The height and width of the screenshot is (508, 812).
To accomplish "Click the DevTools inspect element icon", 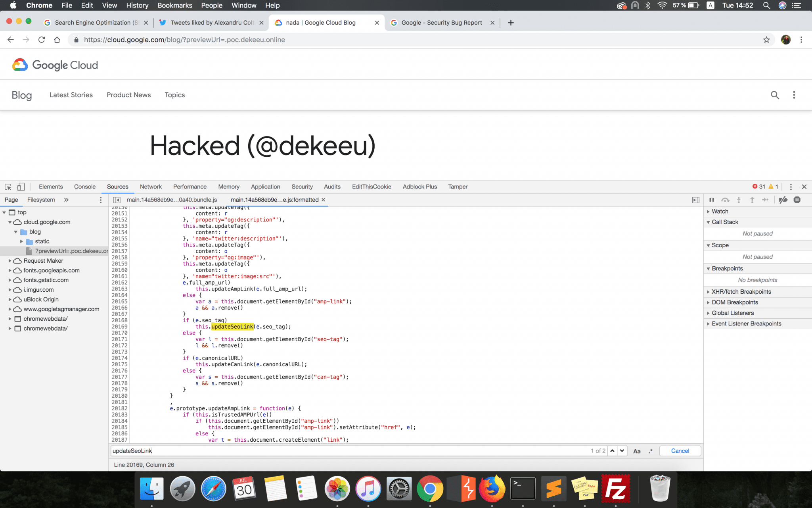I will 8,187.
